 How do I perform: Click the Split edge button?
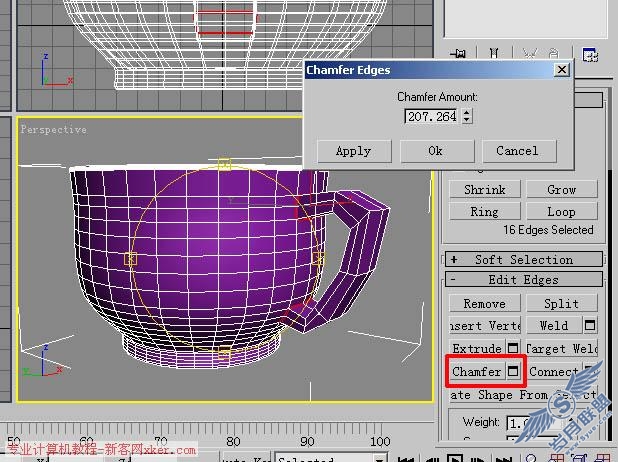(562, 304)
